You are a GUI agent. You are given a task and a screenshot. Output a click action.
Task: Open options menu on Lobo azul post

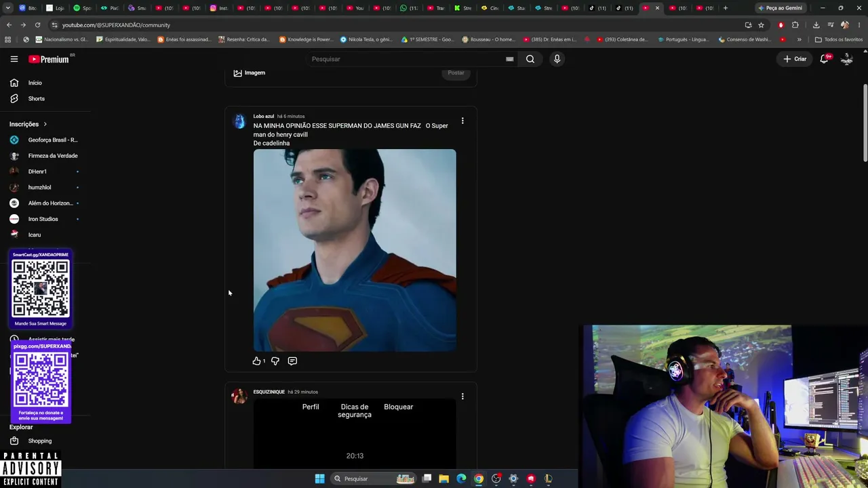[462, 121]
